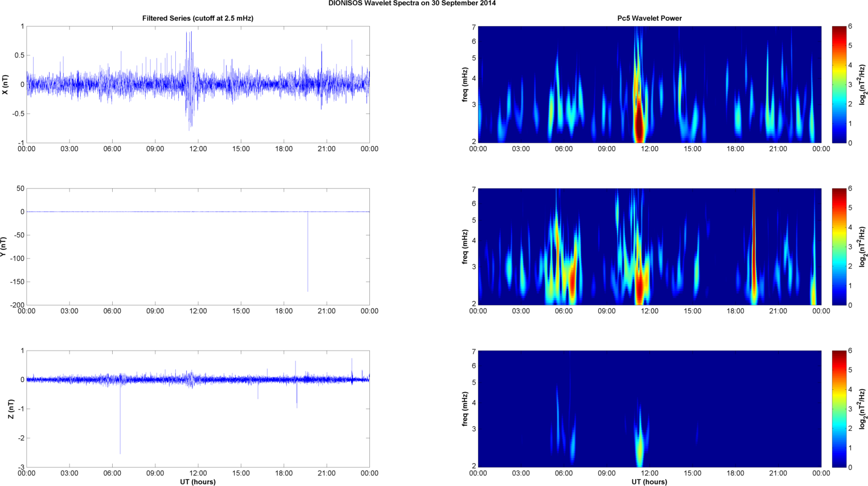Click the 'Z (nT)' axis label
The height and width of the screenshot is (486, 868).
tap(10, 409)
